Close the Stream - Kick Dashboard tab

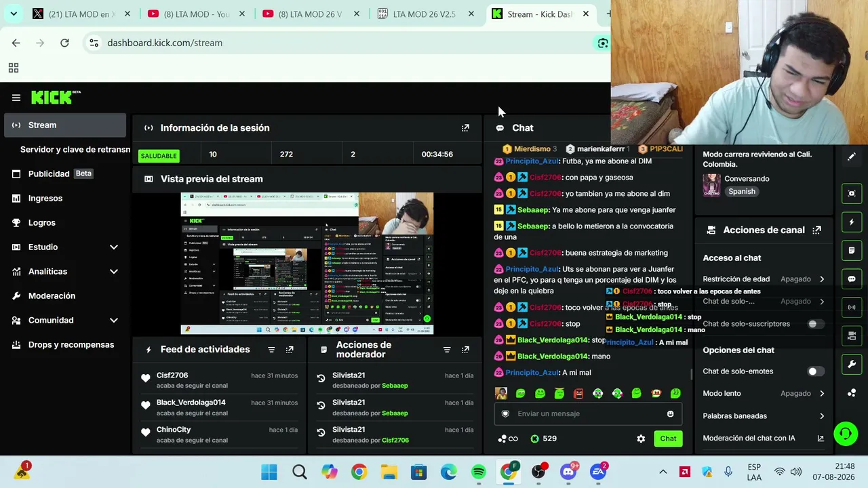point(586,14)
